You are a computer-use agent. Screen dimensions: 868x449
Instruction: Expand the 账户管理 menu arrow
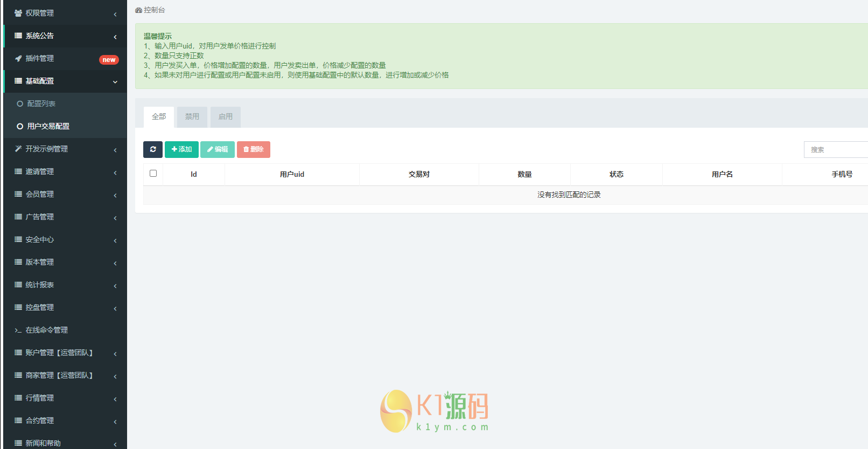pyautogui.click(x=115, y=354)
